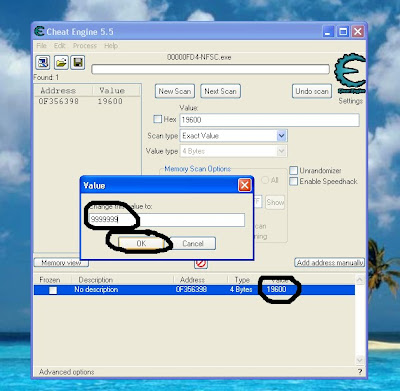This screenshot has height=391, width=400.
Task: Click the Description column header
Action: [x=96, y=280]
